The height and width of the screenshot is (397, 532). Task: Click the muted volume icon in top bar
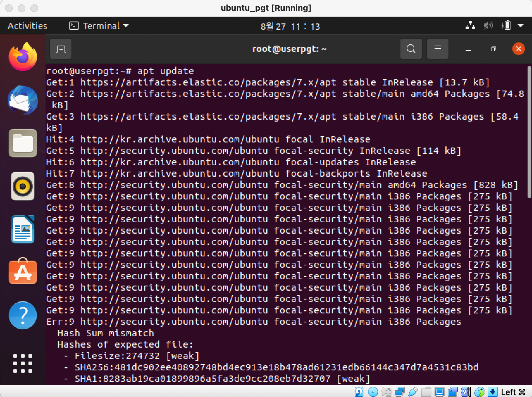(488, 26)
